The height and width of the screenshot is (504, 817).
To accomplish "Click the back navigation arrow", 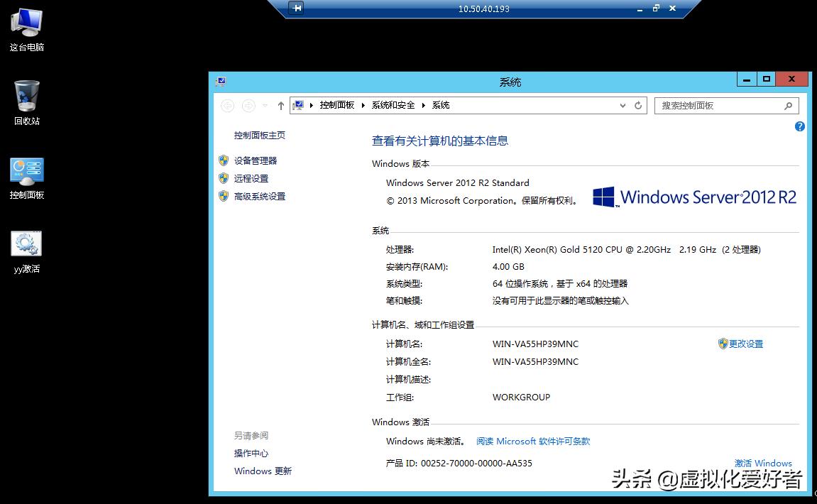I will coord(227,105).
